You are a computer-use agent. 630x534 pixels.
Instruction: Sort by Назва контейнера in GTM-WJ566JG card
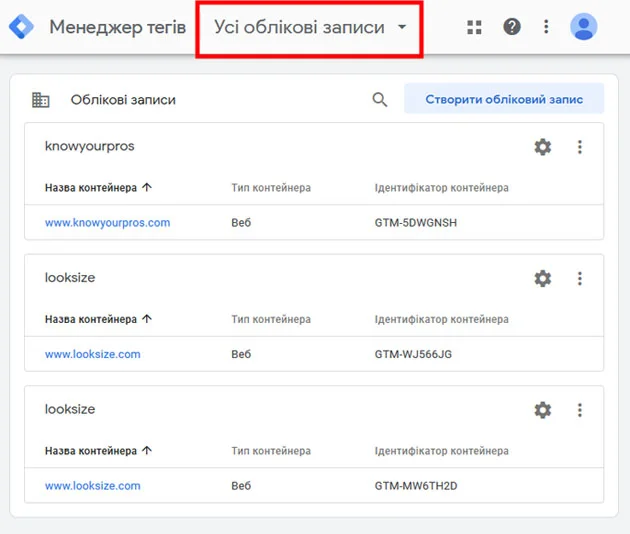coord(98,319)
